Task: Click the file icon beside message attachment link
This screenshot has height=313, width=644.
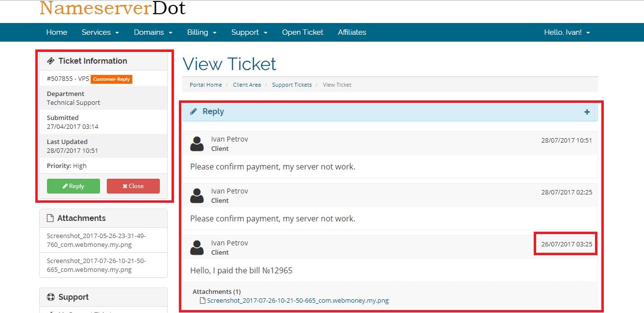Action: click(202, 301)
